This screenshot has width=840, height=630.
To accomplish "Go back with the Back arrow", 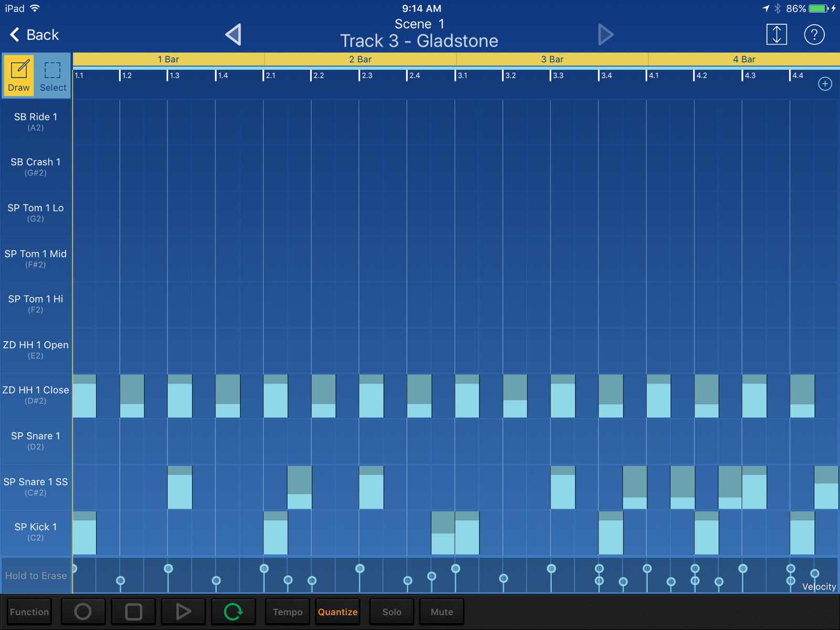I will point(35,35).
